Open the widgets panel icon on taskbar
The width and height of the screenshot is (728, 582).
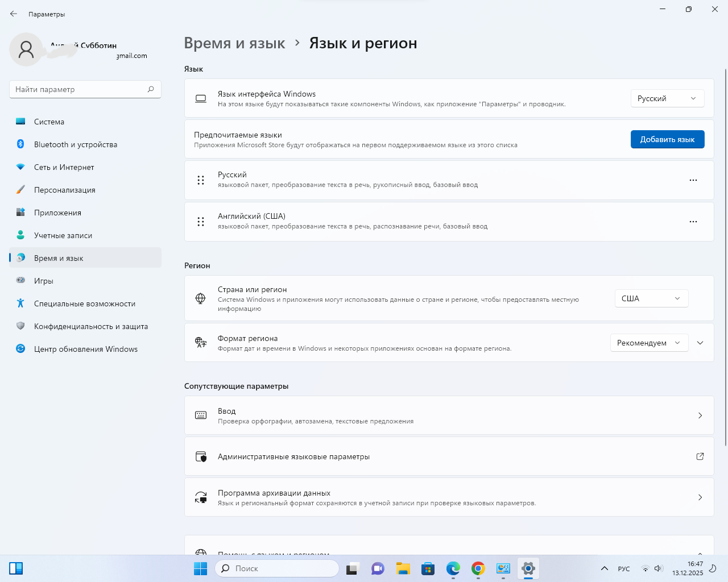click(x=16, y=568)
